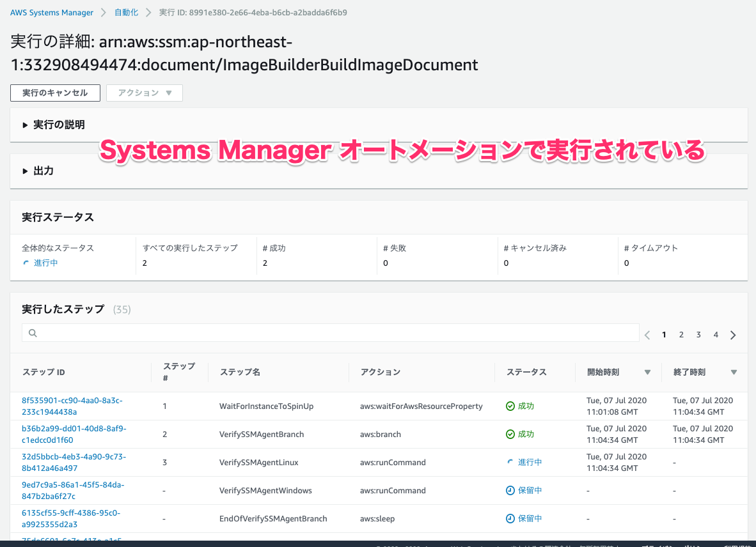Viewport: 756px width, 547px height.
Task: Click the aws:sleep action cell
Action: [377, 519]
